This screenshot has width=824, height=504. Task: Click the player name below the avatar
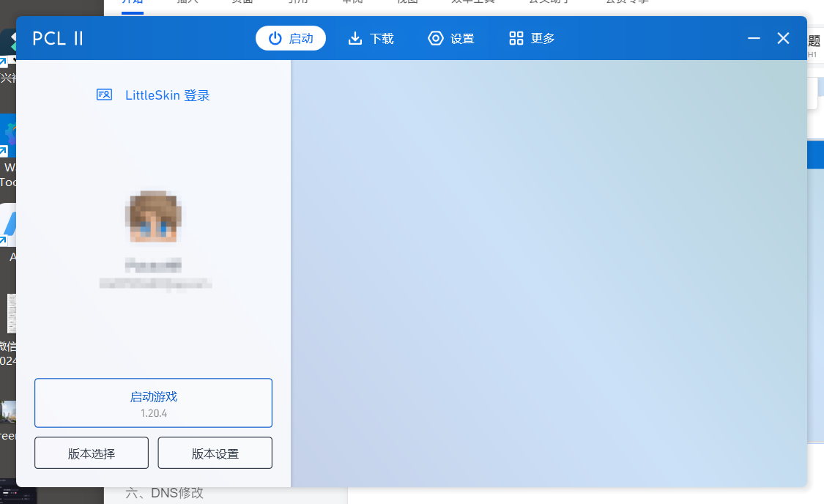pos(153,265)
